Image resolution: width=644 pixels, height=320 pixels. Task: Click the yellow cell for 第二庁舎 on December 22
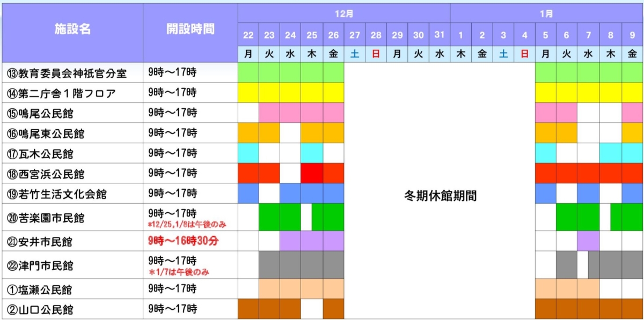click(x=248, y=93)
